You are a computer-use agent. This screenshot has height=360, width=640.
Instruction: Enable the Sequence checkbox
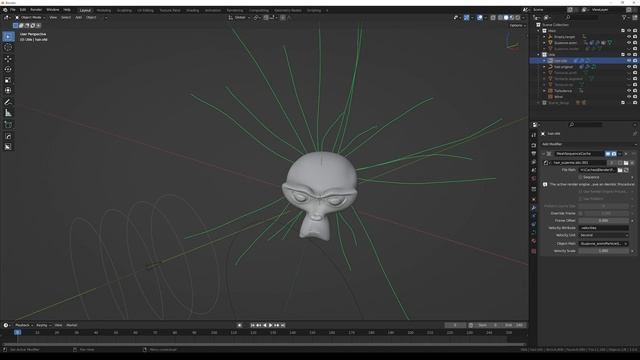[580, 178]
